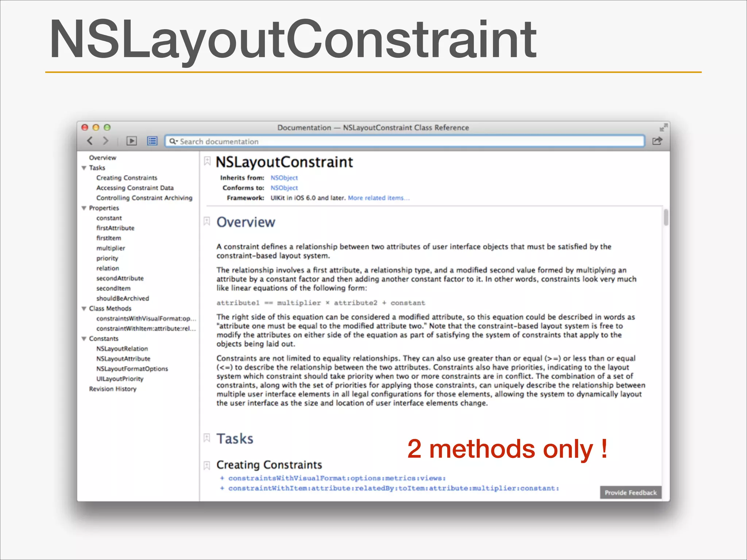This screenshot has width=747, height=560.
Task: Select Controlling Constraint Archiving in sidebar
Action: tap(144, 198)
